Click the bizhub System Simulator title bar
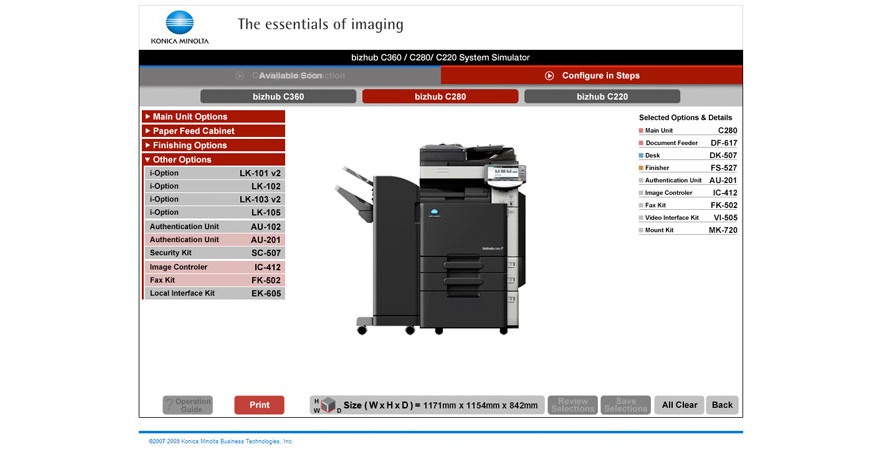 pyautogui.click(x=441, y=57)
